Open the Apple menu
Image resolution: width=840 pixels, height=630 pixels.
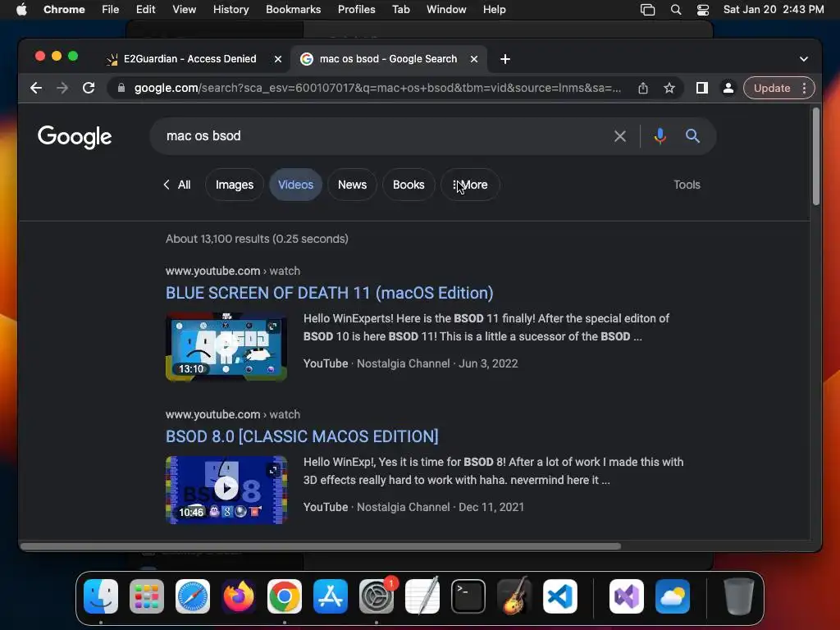[21, 10]
